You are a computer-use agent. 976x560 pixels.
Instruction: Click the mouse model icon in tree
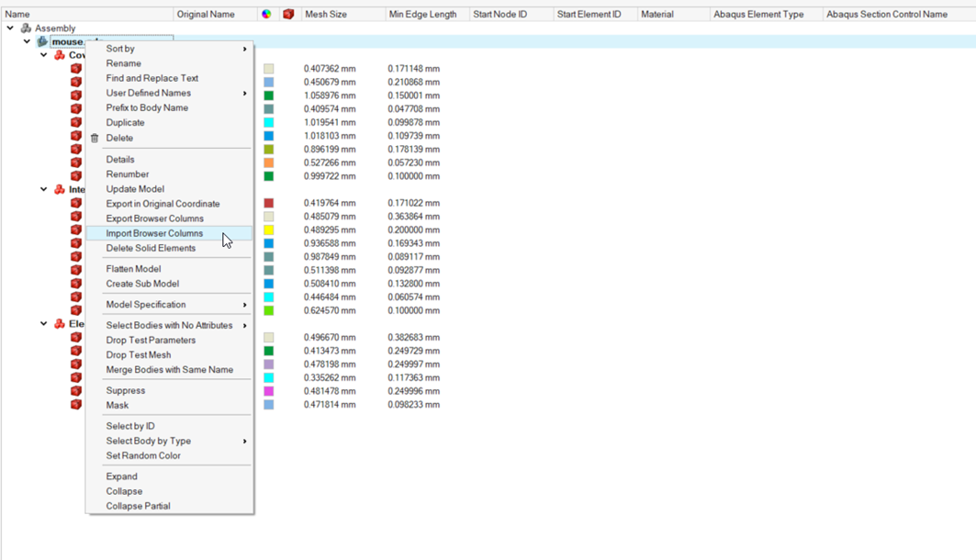pos(42,42)
